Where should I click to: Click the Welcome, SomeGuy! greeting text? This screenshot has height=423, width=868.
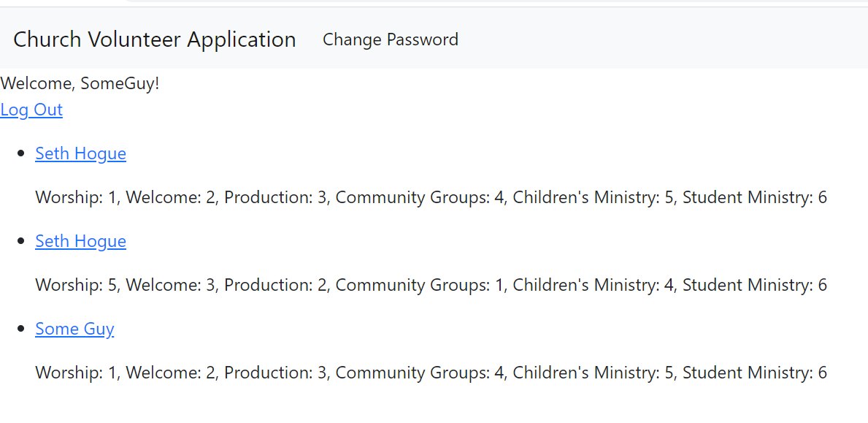80,84
